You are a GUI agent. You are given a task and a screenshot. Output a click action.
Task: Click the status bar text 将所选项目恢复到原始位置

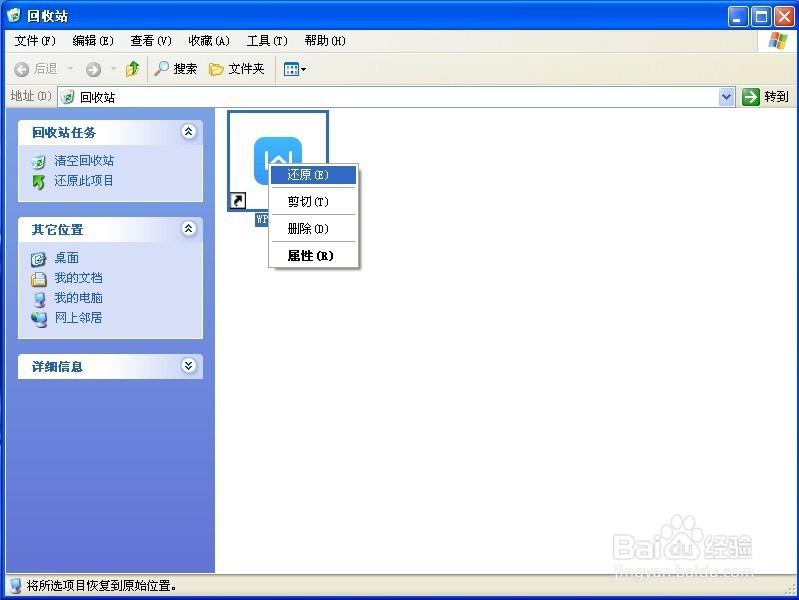click(x=101, y=586)
